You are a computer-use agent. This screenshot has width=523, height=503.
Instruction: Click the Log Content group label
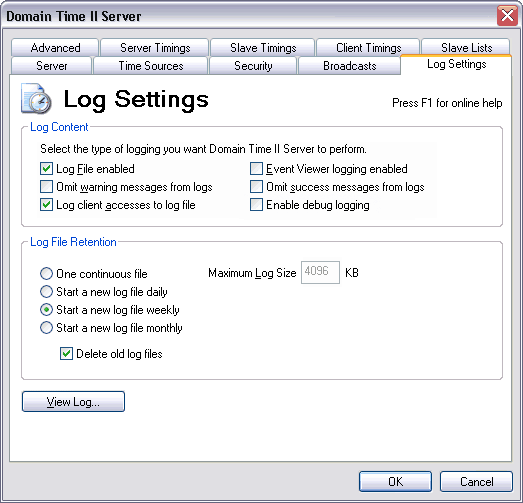pos(59,127)
